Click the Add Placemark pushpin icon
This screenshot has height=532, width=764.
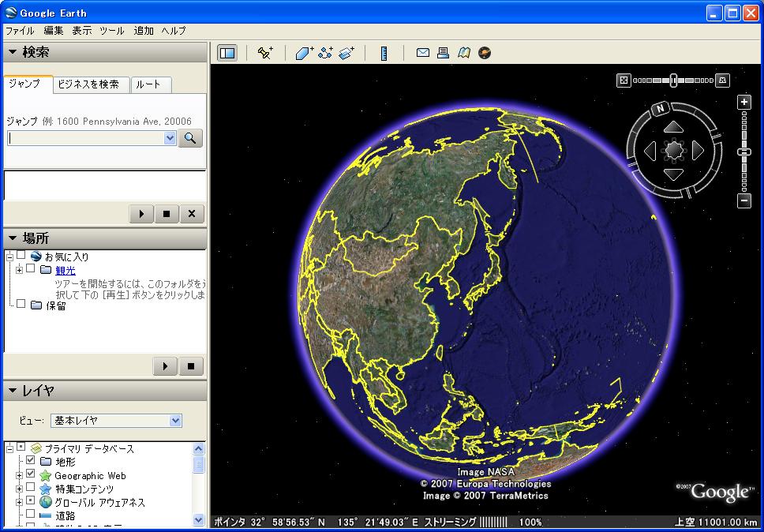265,53
